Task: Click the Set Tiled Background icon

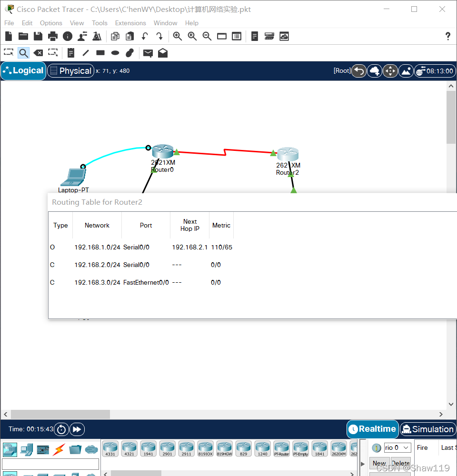Action: 406,71
